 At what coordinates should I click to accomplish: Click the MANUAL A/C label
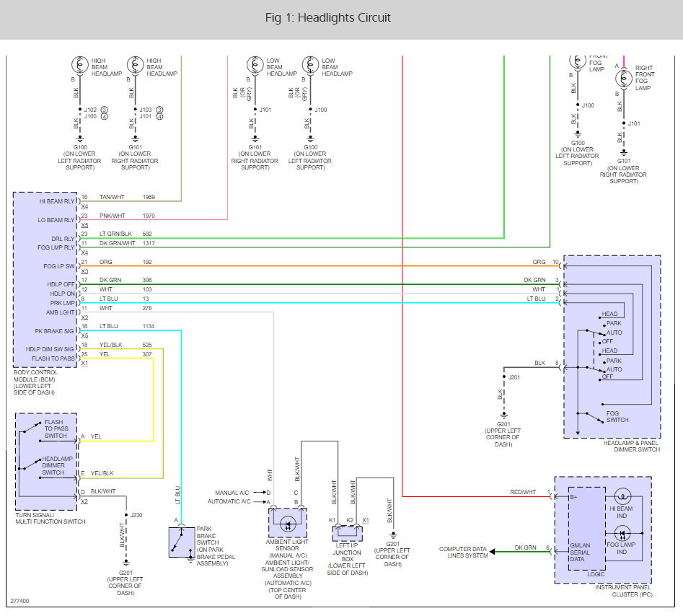tap(232, 493)
